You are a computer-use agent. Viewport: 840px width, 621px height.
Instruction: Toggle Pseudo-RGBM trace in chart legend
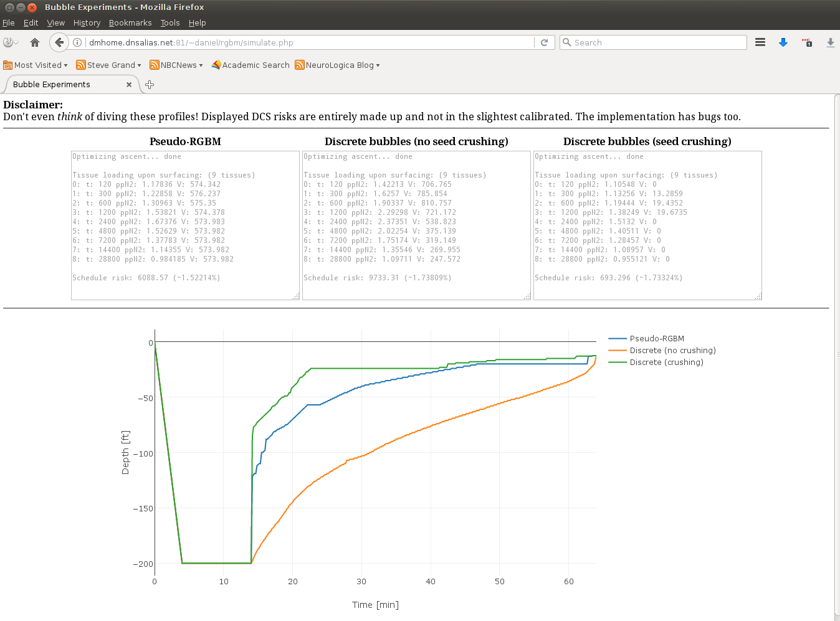click(646, 339)
